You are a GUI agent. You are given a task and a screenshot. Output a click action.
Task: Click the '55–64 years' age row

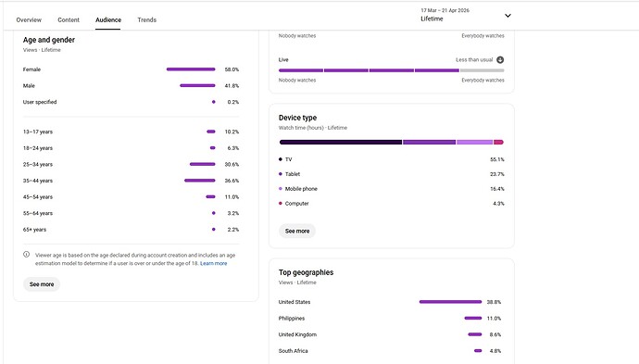click(131, 213)
